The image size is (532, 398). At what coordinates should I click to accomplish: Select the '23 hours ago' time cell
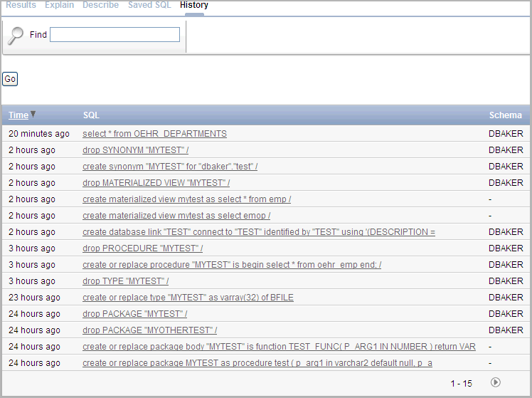tap(34, 298)
